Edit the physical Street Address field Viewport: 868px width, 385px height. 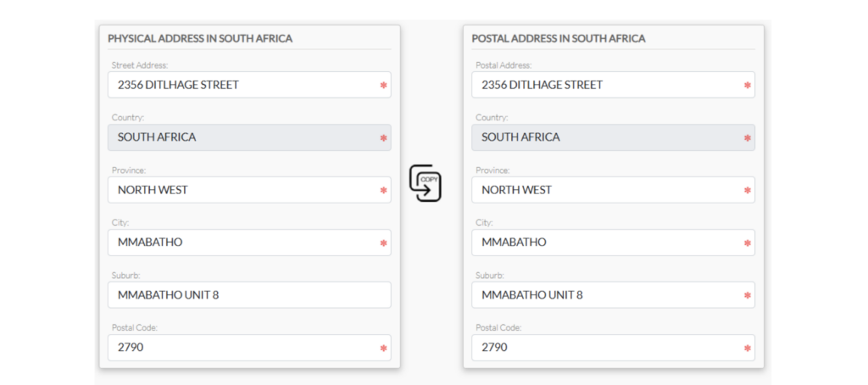[x=249, y=85]
